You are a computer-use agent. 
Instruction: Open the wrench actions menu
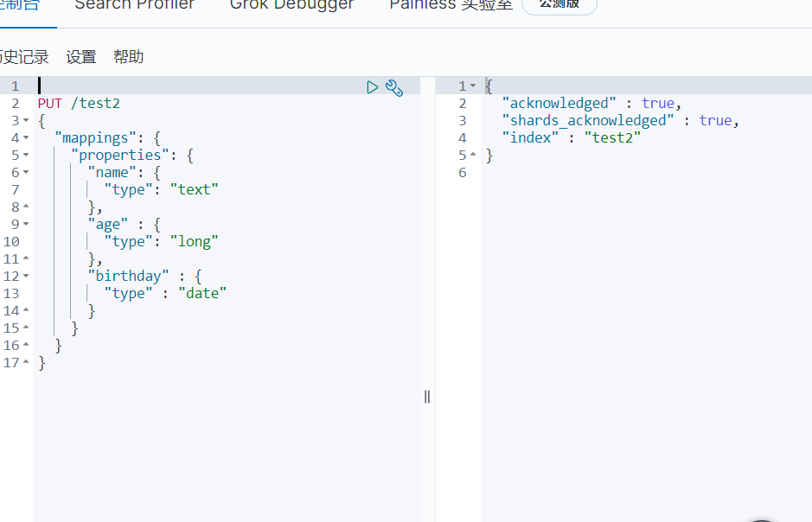(x=394, y=86)
